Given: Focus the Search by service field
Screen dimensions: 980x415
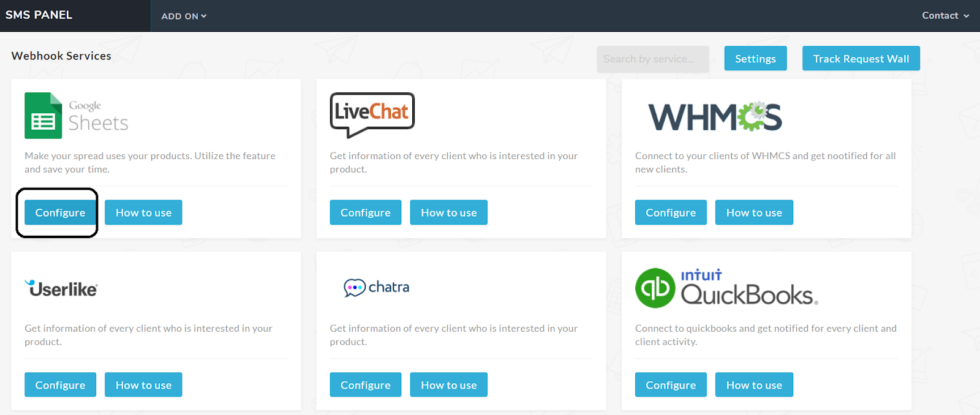Looking at the screenshot, I should pyautogui.click(x=653, y=59).
